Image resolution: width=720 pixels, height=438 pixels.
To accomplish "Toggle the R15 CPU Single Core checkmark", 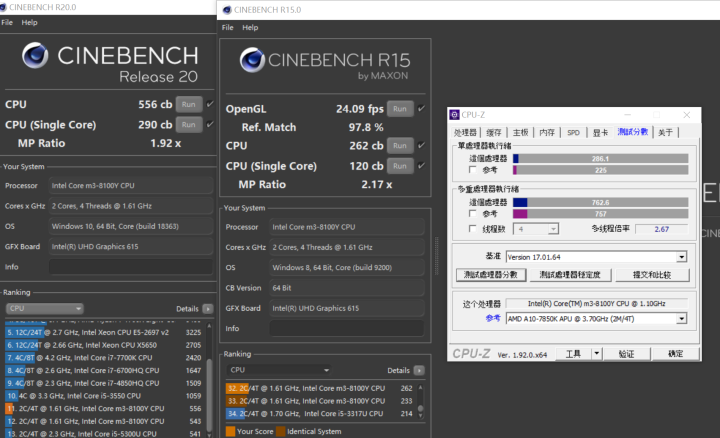I will pos(421,165).
